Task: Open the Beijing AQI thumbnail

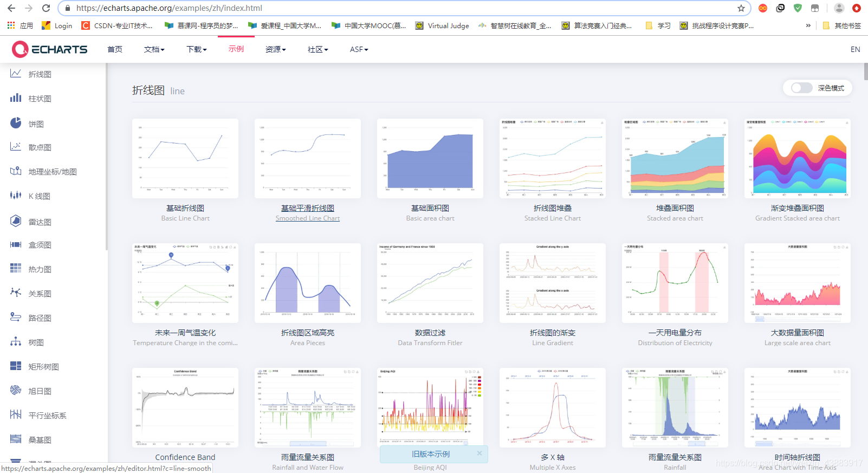Action: (x=430, y=406)
